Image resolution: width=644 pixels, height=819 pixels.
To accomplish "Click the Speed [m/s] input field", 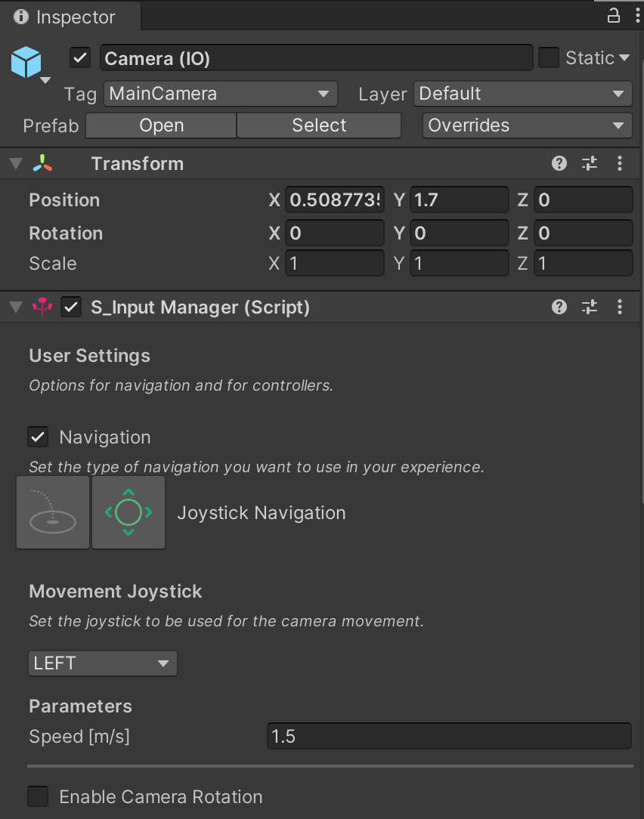I will [449, 736].
